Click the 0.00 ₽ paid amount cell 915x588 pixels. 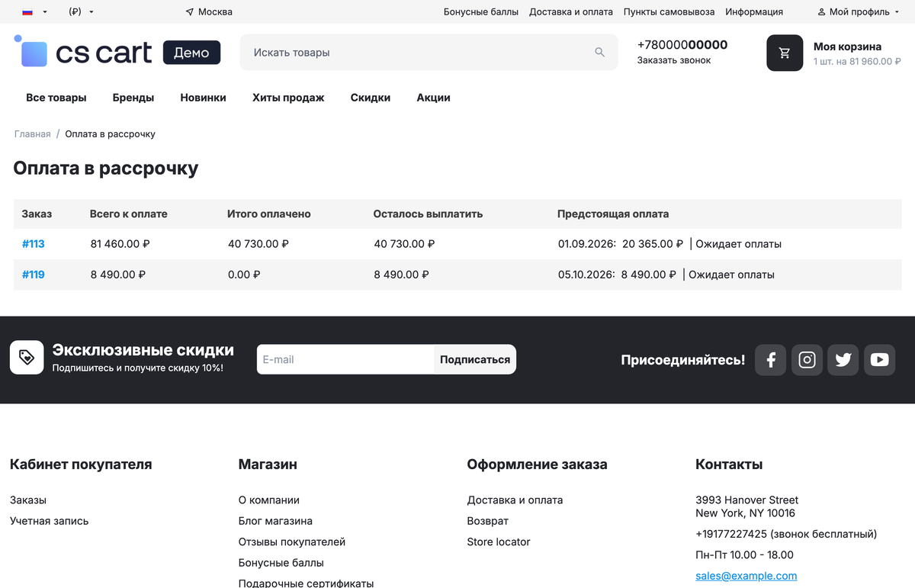coord(244,275)
